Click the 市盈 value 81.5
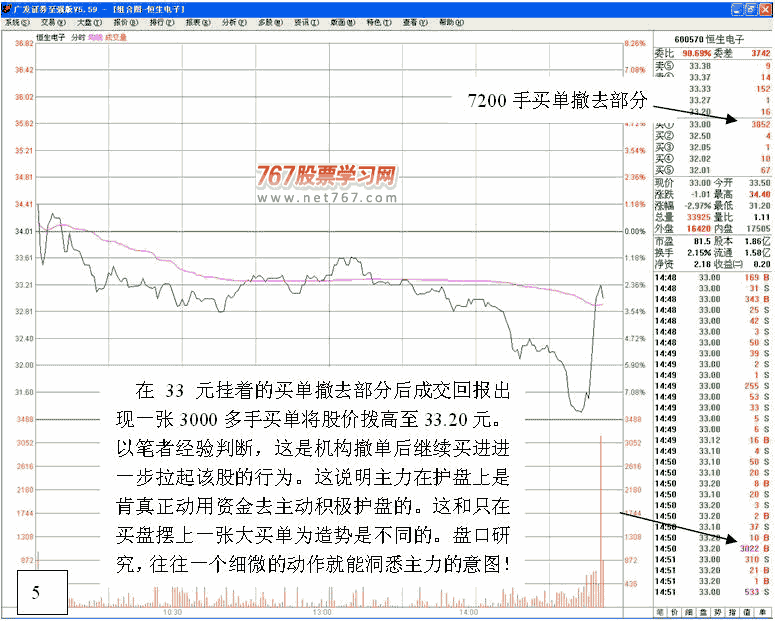The height and width of the screenshot is (621, 775). [702, 242]
